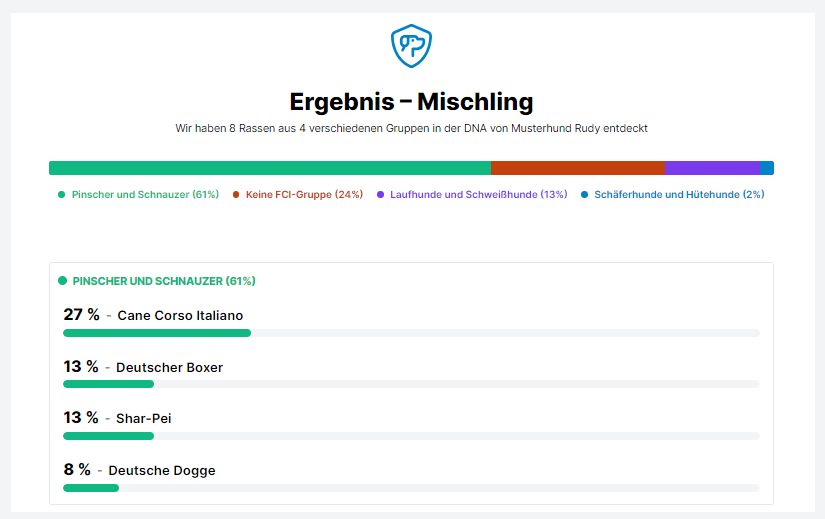Click the purple Laufhunde legend dot
This screenshot has height=519, width=825.
[x=380, y=195]
